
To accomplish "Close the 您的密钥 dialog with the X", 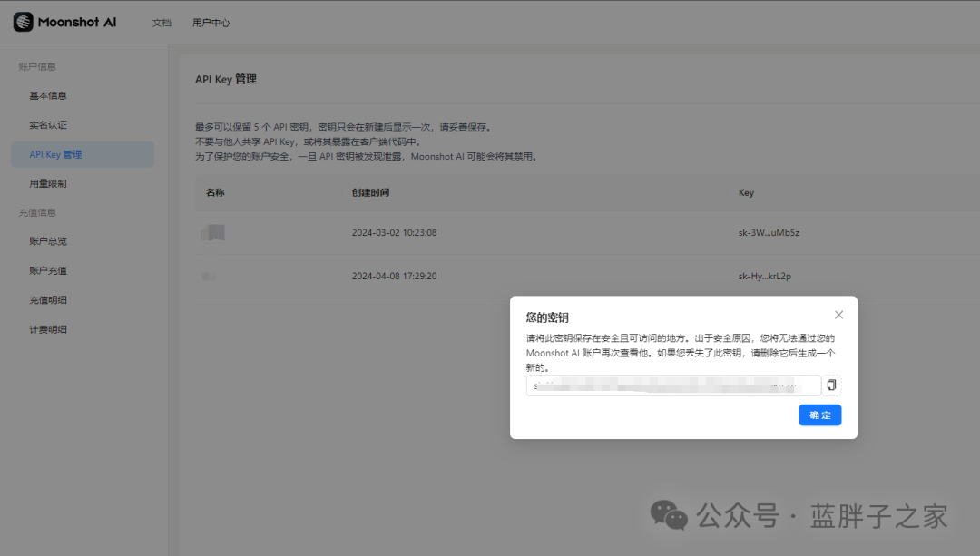I will click(838, 315).
